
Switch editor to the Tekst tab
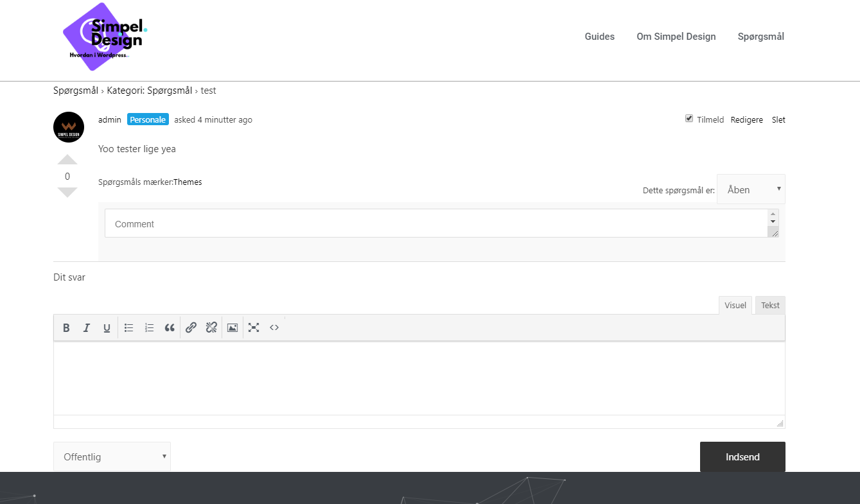click(x=770, y=306)
